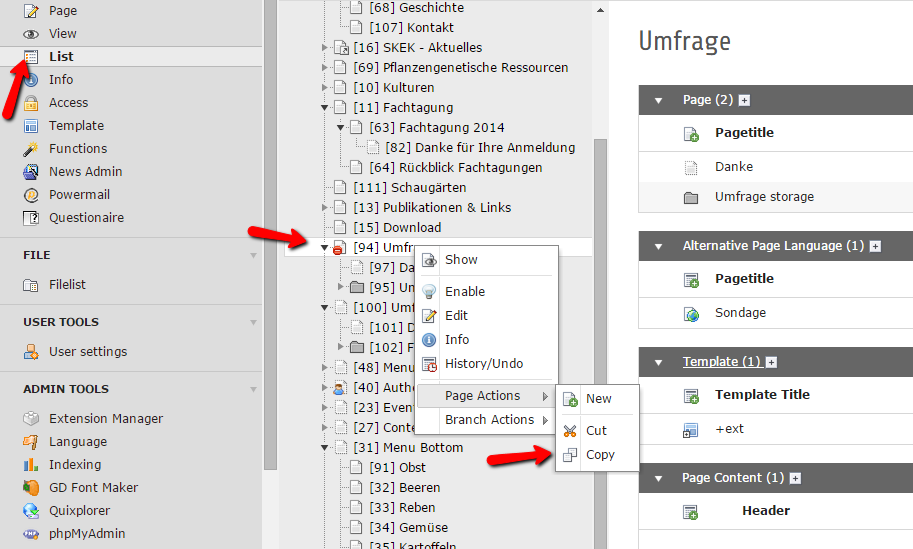Collapse the FILE module group

tap(253, 256)
